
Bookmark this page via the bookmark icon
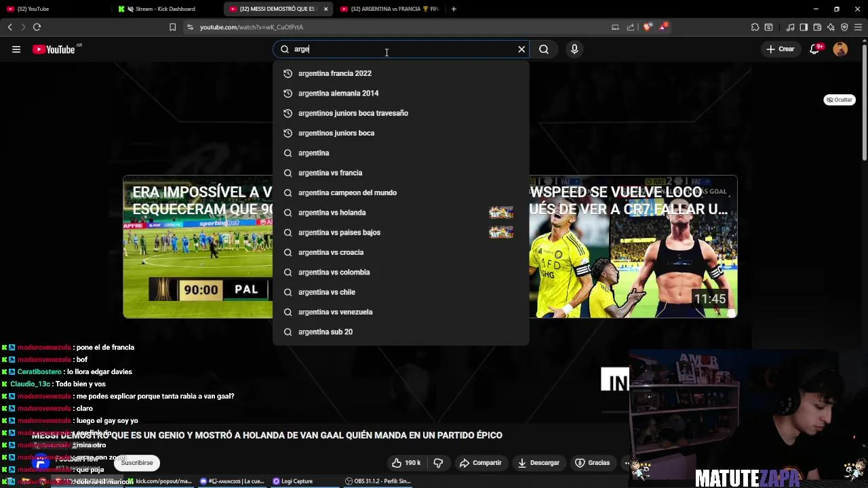(x=172, y=27)
